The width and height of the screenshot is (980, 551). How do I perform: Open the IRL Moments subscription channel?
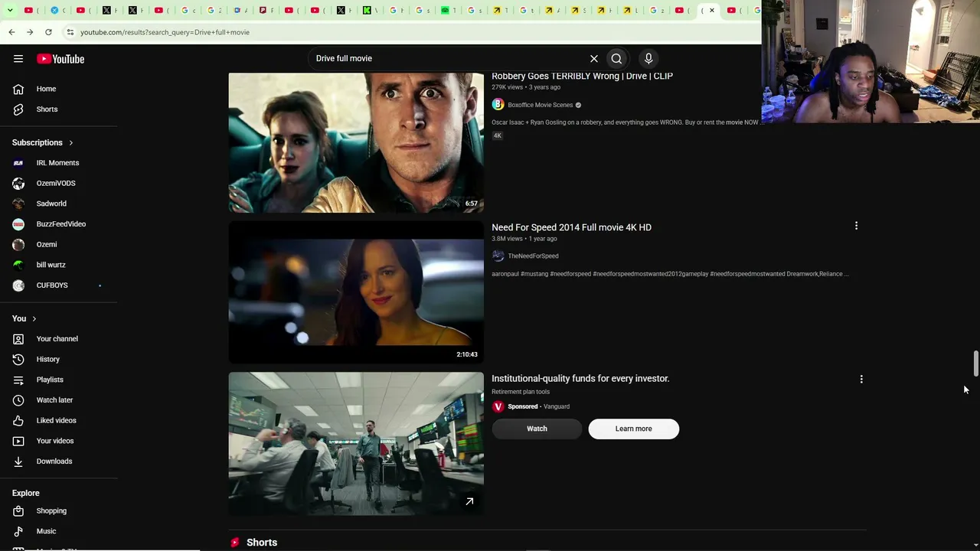click(x=59, y=163)
